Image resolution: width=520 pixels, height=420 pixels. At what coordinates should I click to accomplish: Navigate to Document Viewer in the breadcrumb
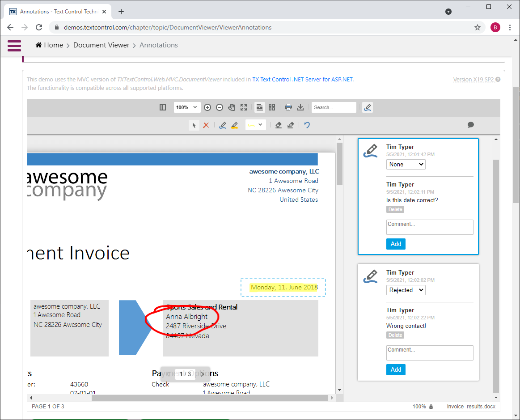(101, 45)
